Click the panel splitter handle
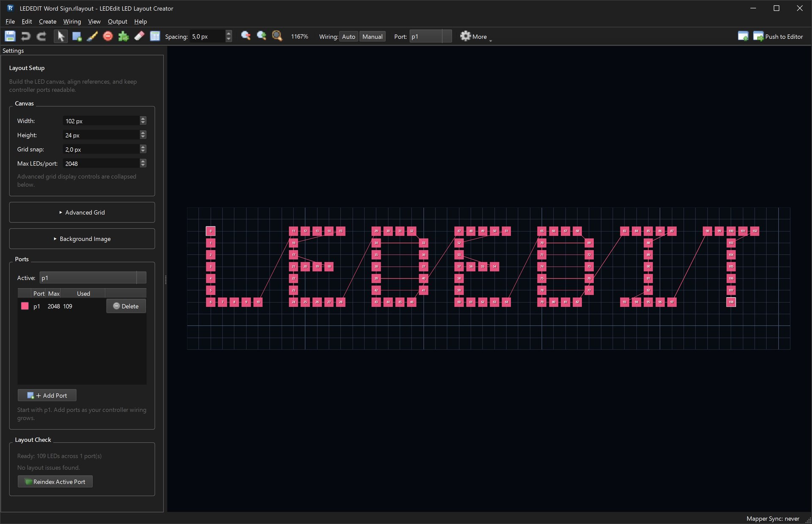This screenshot has width=812, height=524. [x=165, y=279]
